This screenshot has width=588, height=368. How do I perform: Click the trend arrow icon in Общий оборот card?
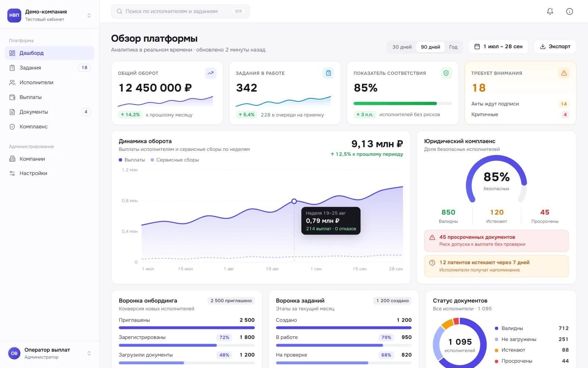[211, 73]
